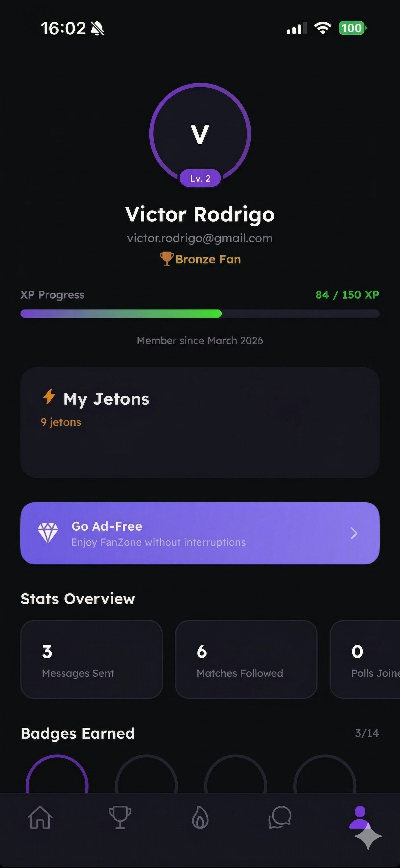This screenshot has height=868, width=400.
Task: Open the My Jetons card
Action: [200, 422]
